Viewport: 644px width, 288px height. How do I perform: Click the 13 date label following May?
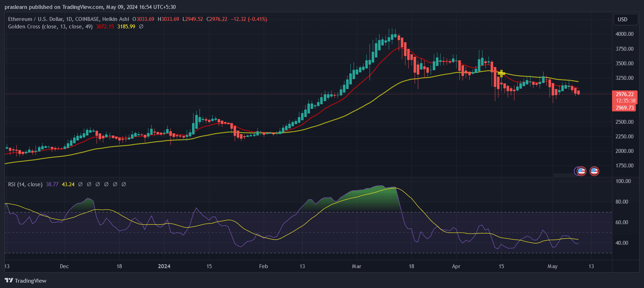(591, 266)
